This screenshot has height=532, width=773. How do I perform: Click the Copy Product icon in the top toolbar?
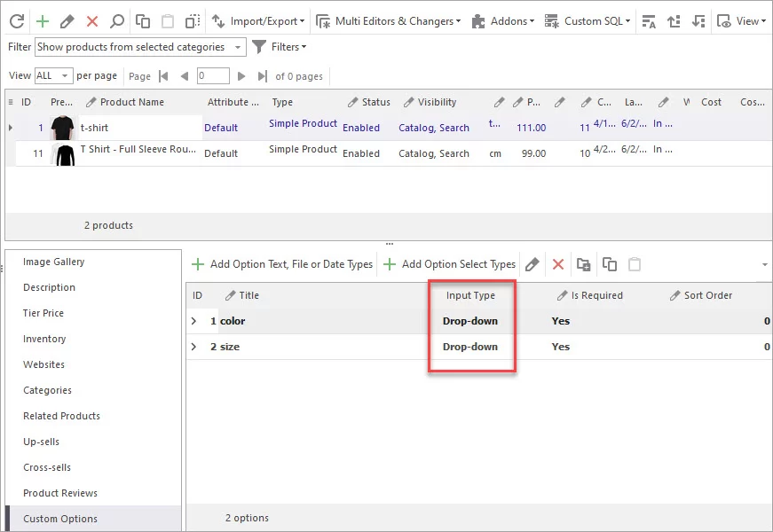[143, 21]
